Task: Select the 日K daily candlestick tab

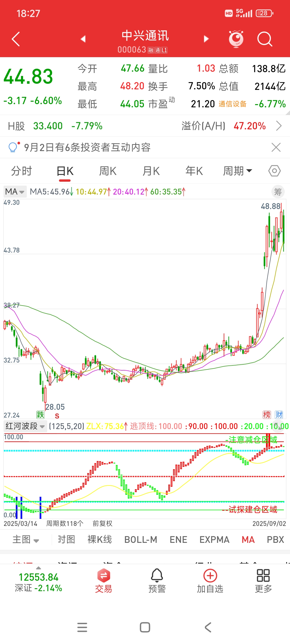Action: coord(65,171)
